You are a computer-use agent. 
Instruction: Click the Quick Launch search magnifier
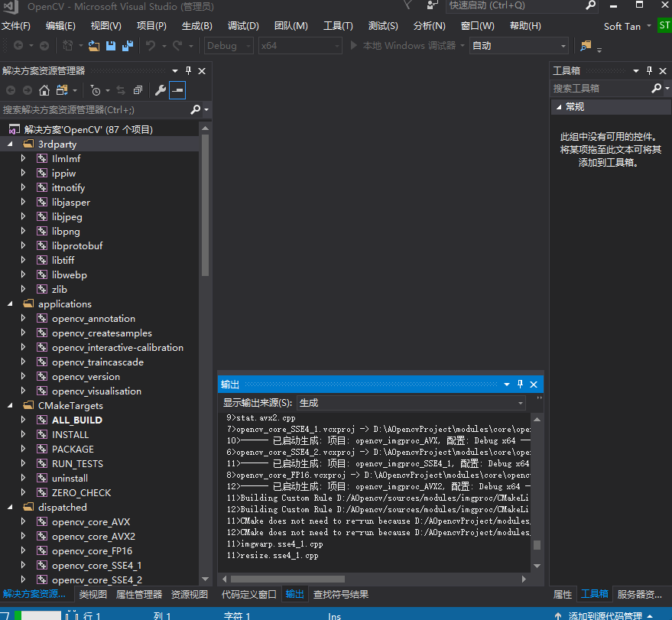[590, 5]
